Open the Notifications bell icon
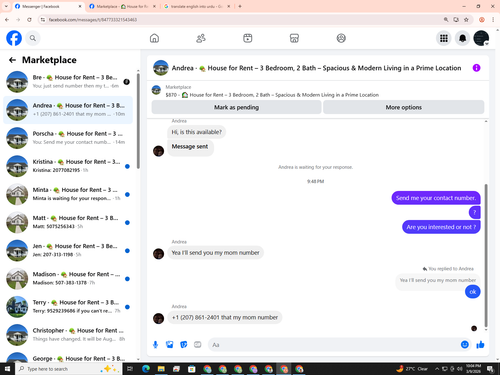Viewport: 500px width, 375px height. [462, 38]
